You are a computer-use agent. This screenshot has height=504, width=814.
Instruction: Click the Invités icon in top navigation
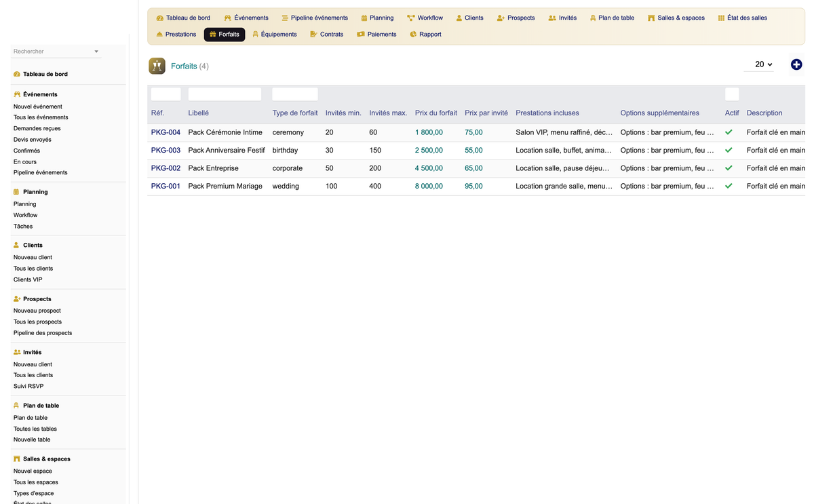(x=552, y=18)
